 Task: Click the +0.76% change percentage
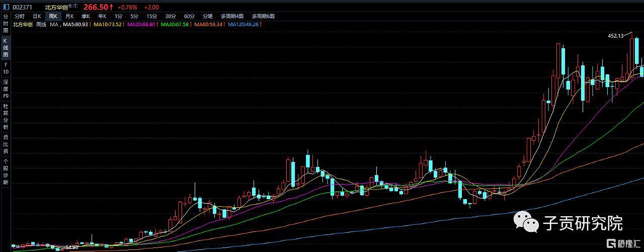click(x=127, y=7)
